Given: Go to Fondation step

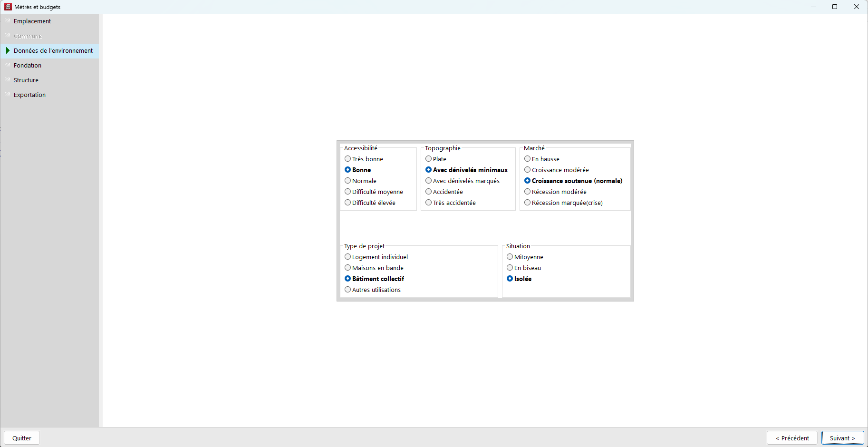Looking at the screenshot, I should pyautogui.click(x=49, y=66).
